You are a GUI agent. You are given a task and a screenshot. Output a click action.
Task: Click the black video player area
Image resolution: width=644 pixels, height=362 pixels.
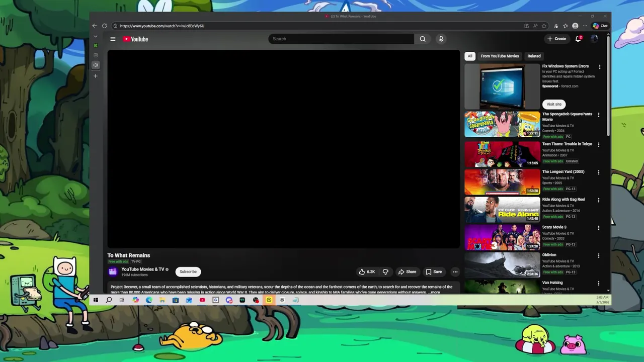tap(283, 149)
